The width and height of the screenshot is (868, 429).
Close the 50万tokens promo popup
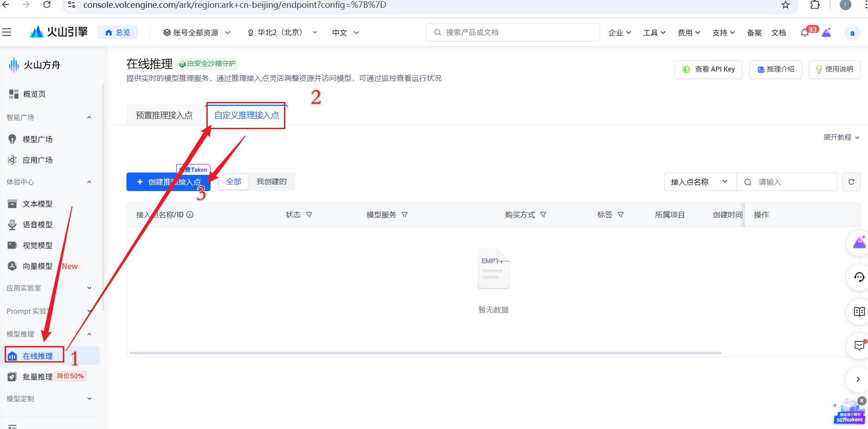click(x=862, y=401)
